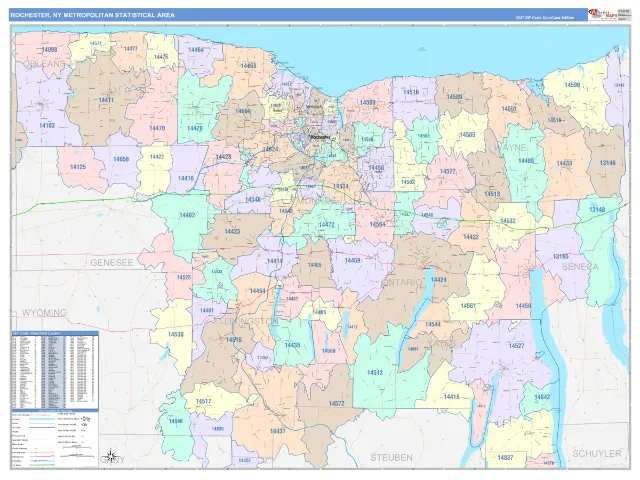
Task: Click the Rochester city label
Action: (x=320, y=137)
